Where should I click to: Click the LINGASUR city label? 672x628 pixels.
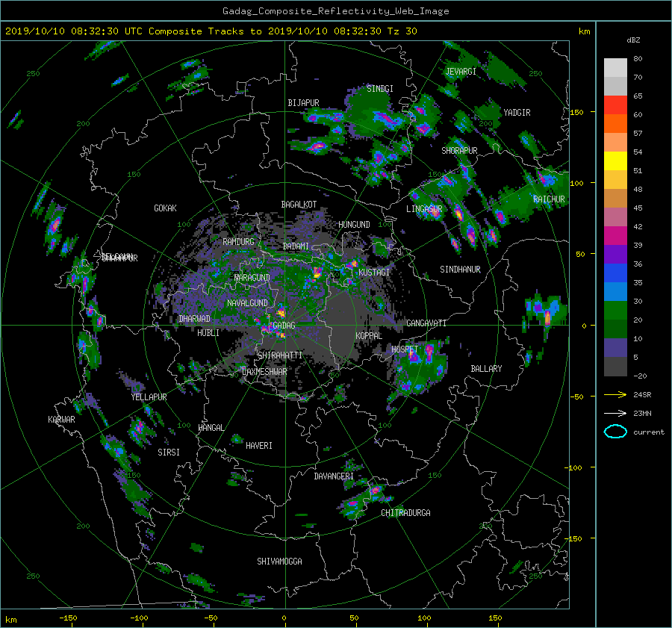(x=424, y=209)
